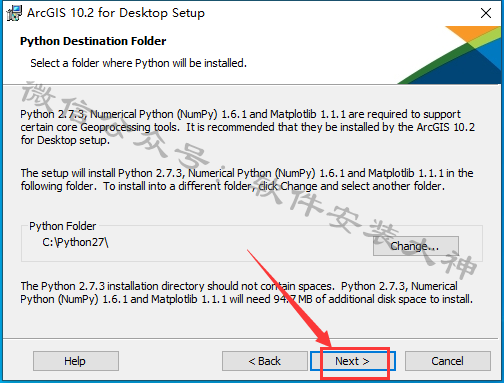Click the setup installer icon in title bar
Image resolution: width=504 pixels, height=383 pixels.
[x=14, y=13]
